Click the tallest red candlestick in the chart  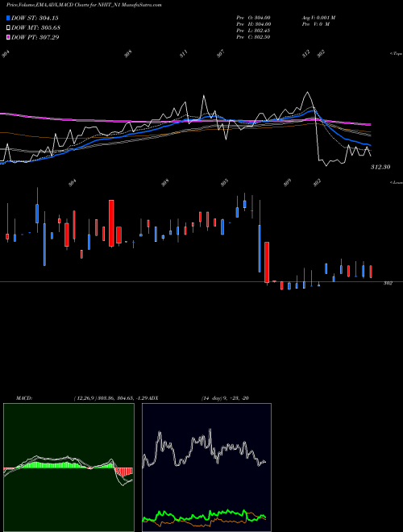click(111, 223)
